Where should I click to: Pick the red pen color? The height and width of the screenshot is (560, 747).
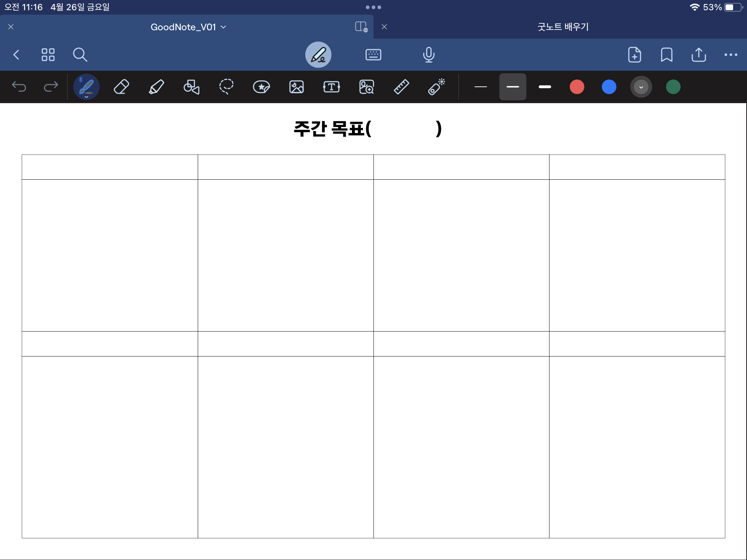point(577,87)
